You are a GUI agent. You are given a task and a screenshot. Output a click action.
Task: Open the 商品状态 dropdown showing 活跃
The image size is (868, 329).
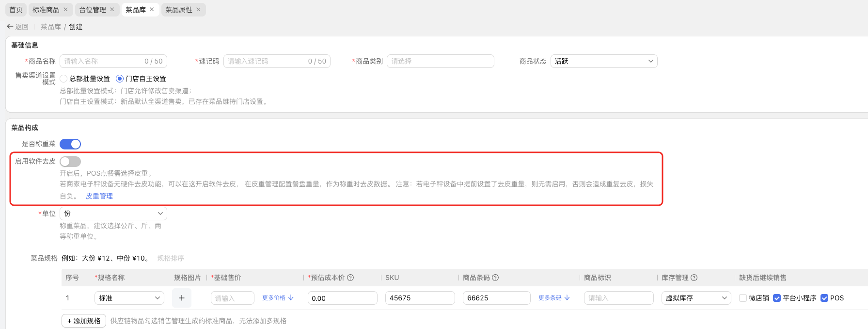click(x=604, y=61)
